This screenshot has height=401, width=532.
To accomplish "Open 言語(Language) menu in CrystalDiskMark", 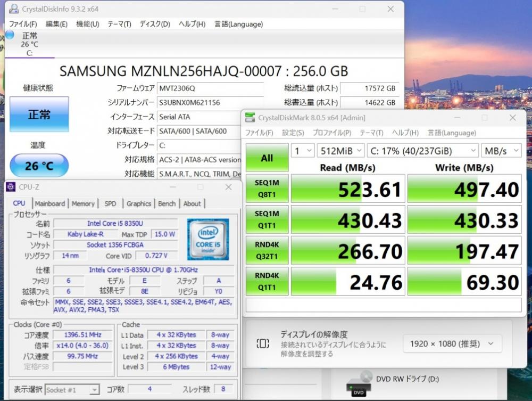I will (452, 133).
